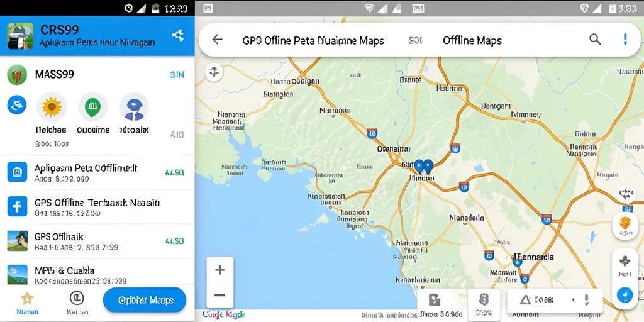Tap the wifi icon in the right status bar

point(369,8)
